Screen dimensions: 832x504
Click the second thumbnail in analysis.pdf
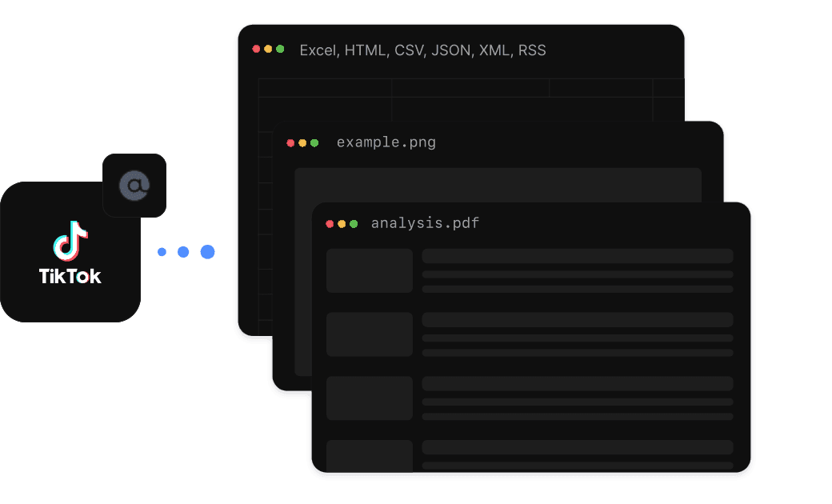click(370, 334)
